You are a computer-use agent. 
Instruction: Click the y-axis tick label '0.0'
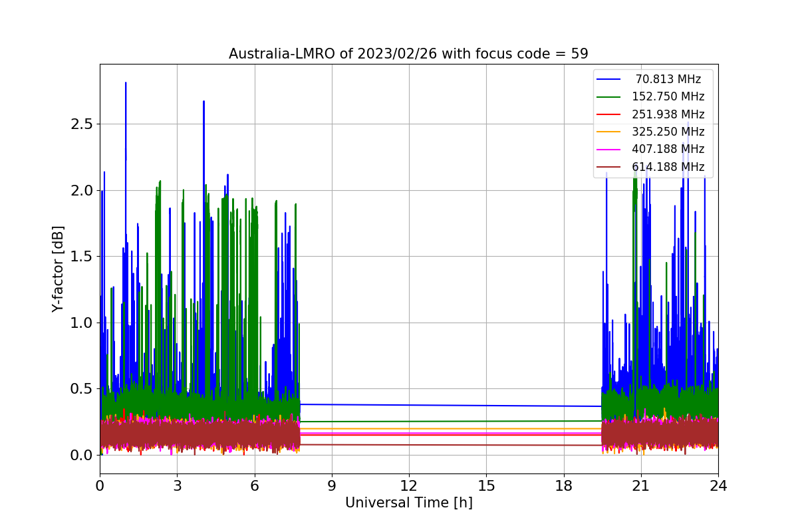pyautogui.click(x=82, y=456)
